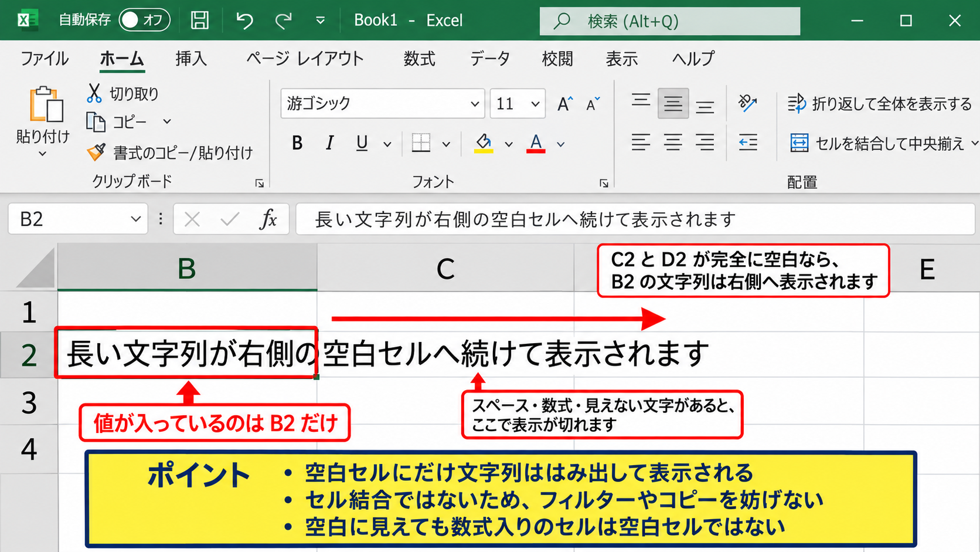Click the search box in title bar
This screenshot has height=552, width=980.
click(x=670, y=21)
